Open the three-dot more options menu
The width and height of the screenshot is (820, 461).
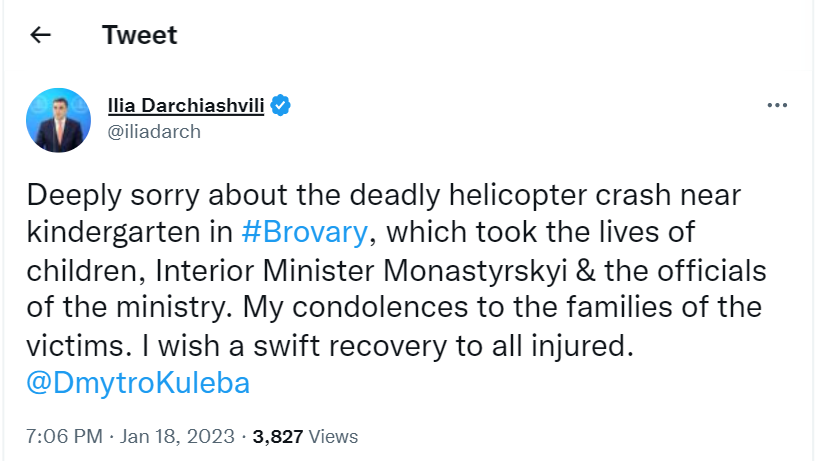[x=777, y=105]
